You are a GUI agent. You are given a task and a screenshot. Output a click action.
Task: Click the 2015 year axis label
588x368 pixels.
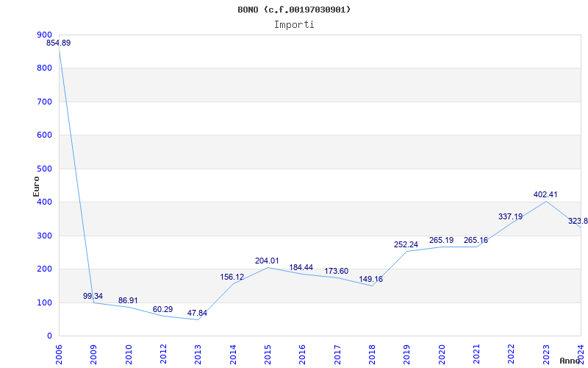pyautogui.click(x=268, y=355)
